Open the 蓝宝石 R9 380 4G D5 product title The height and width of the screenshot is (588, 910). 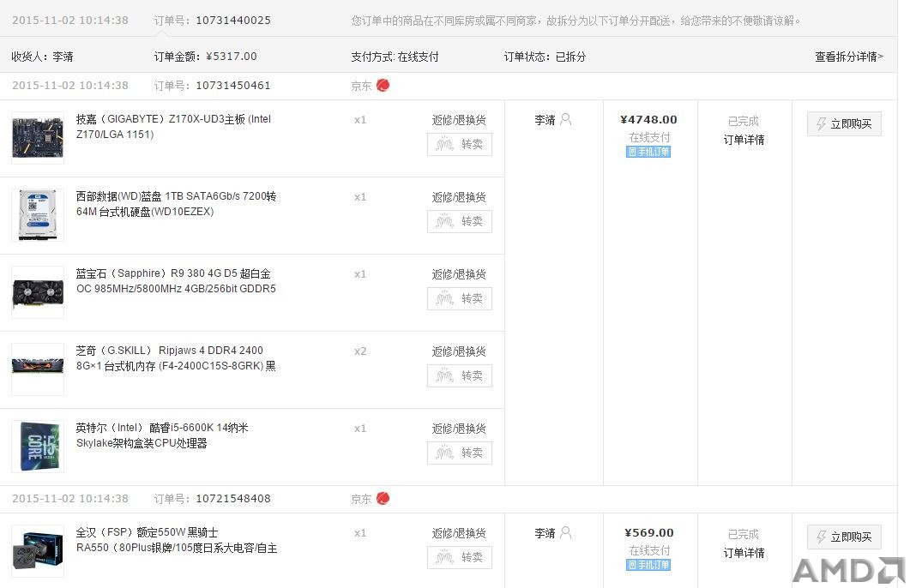tap(176, 280)
